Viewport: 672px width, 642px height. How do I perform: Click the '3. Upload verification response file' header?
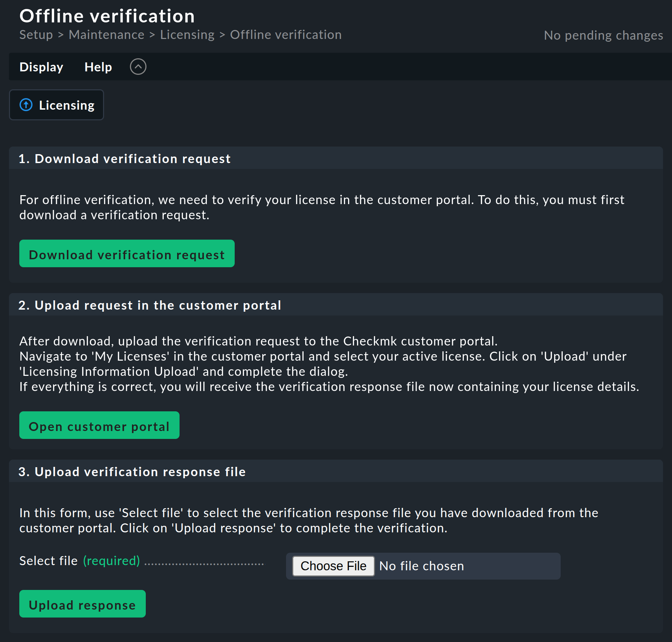point(132,472)
